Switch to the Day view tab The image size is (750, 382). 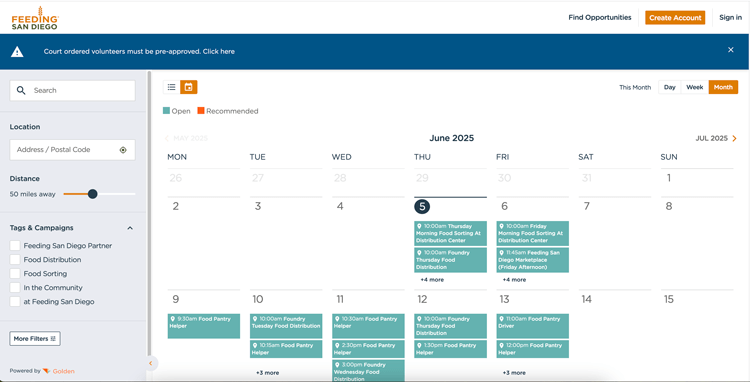coord(670,87)
